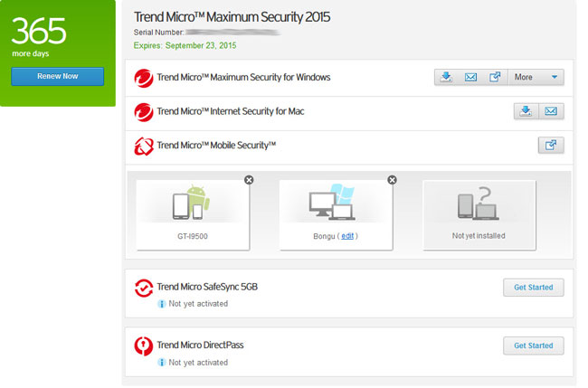The width and height of the screenshot is (588, 388).
Task: Click the Renew Now button
Action: (57, 77)
